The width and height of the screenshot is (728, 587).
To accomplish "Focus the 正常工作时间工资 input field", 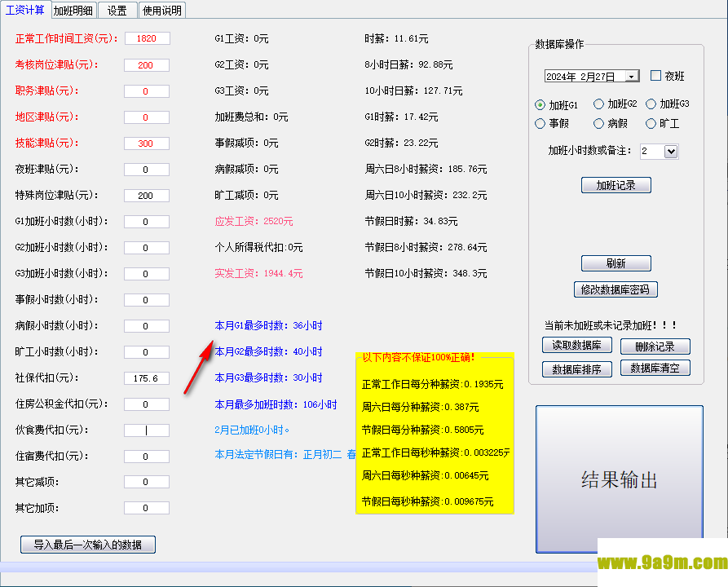I will pos(148,38).
